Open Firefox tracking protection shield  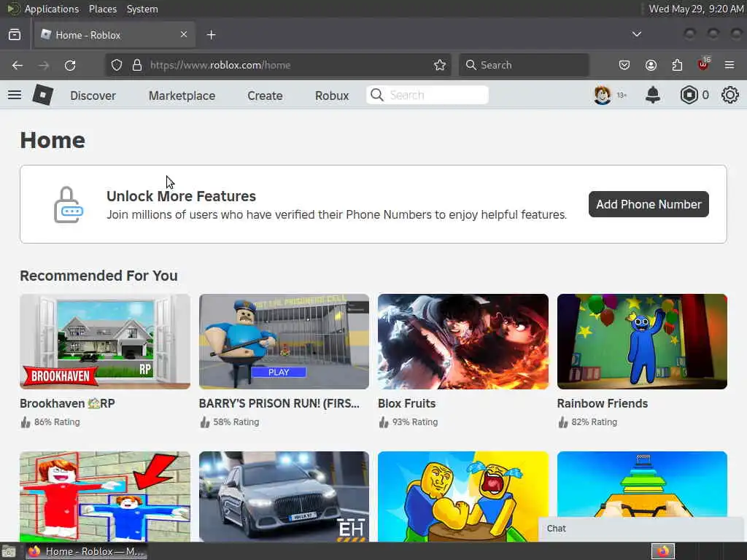pos(117,65)
